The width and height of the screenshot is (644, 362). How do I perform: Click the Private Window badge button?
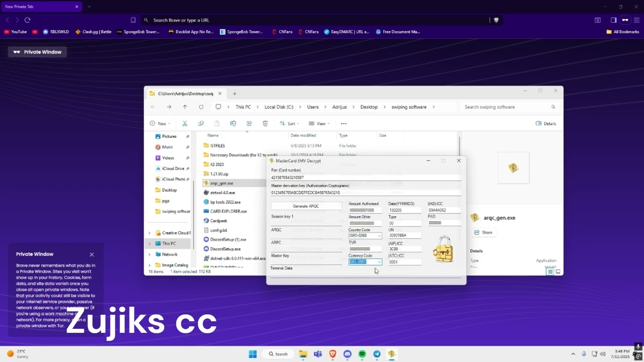[38, 52]
